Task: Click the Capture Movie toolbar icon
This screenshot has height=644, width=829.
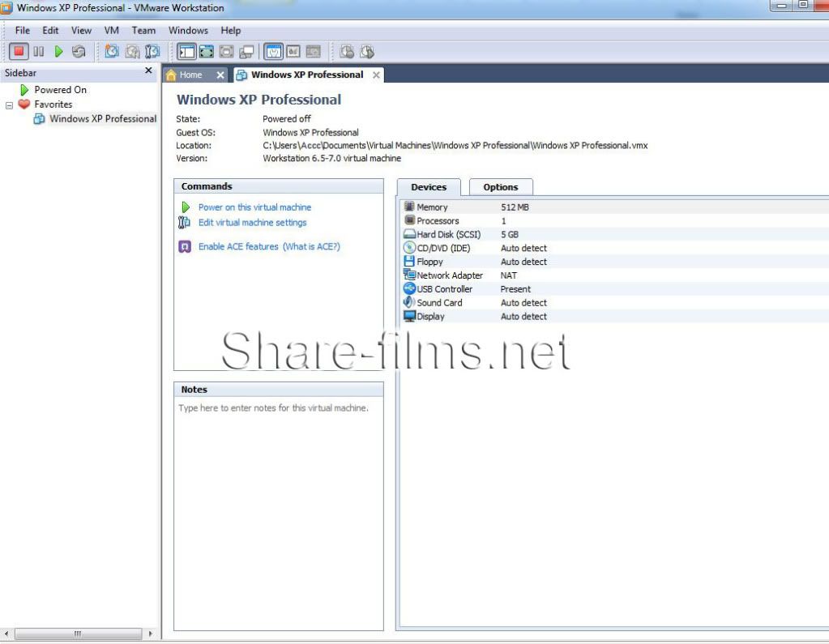Action: point(347,51)
